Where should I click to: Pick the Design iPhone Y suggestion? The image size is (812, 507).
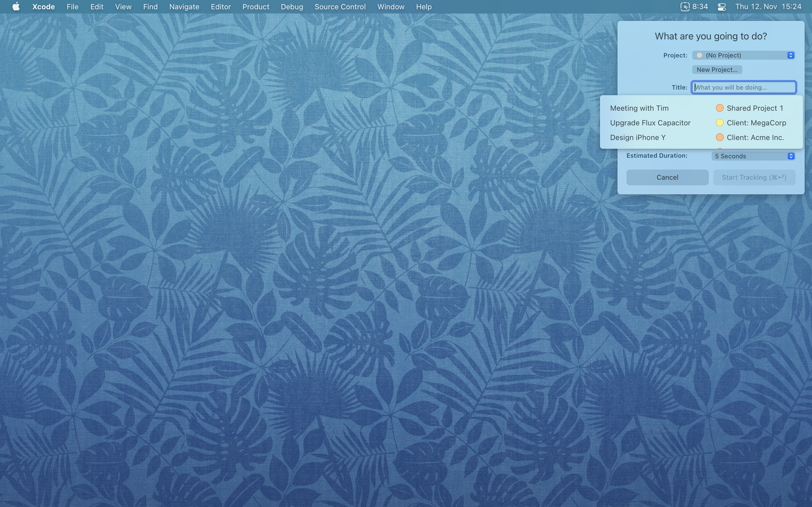click(x=637, y=137)
